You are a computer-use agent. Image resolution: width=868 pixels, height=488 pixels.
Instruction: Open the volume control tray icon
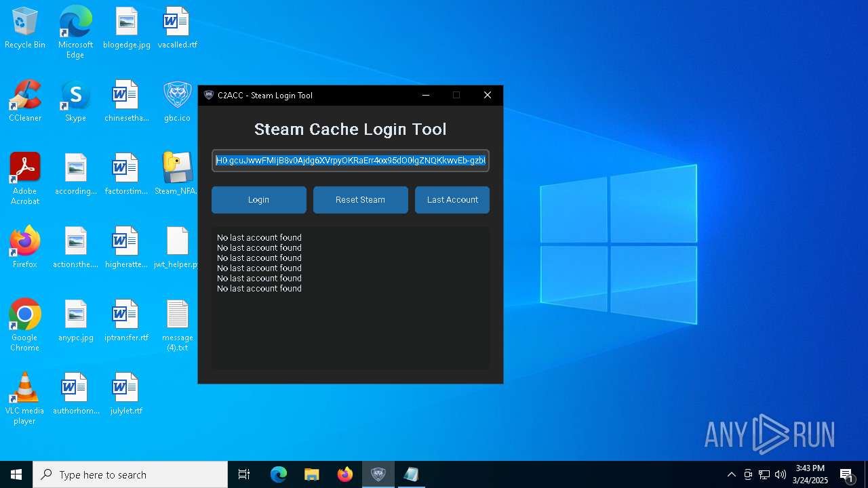pyautogui.click(x=781, y=474)
